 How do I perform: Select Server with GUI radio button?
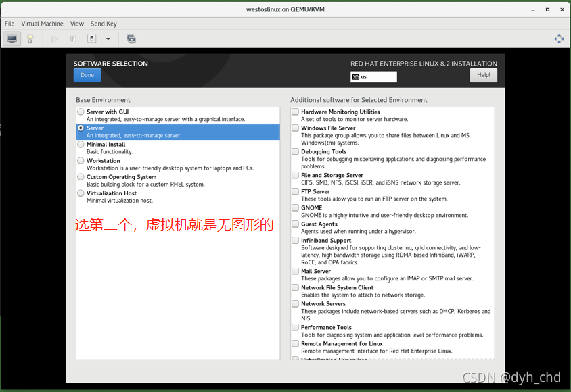tap(81, 112)
